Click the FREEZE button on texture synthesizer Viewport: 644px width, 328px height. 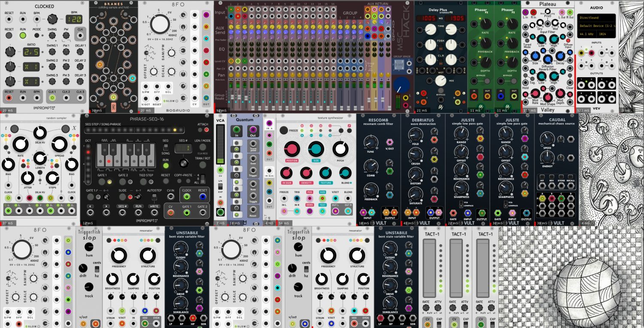point(284,130)
